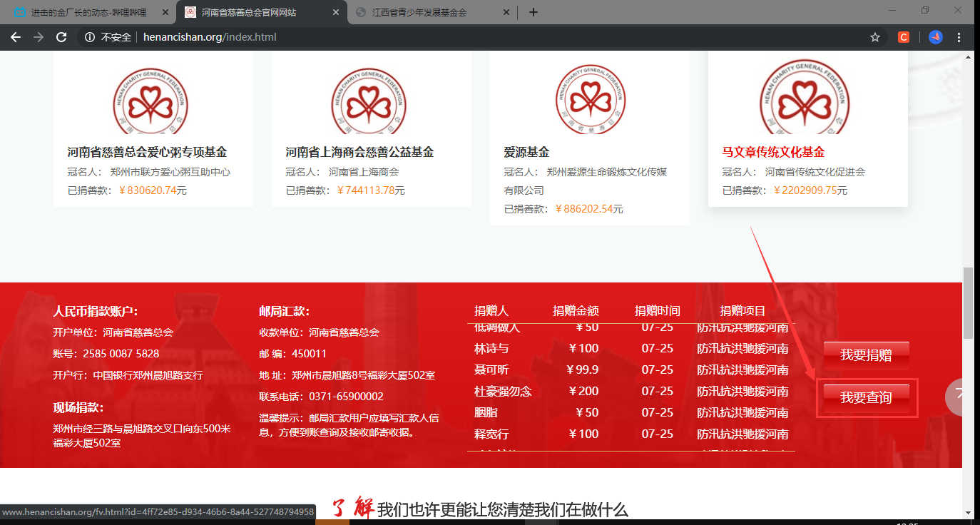This screenshot has width=980, height=525.
Task: Select the 河南省慈善总会官网网站 tab
Action: coord(261,12)
